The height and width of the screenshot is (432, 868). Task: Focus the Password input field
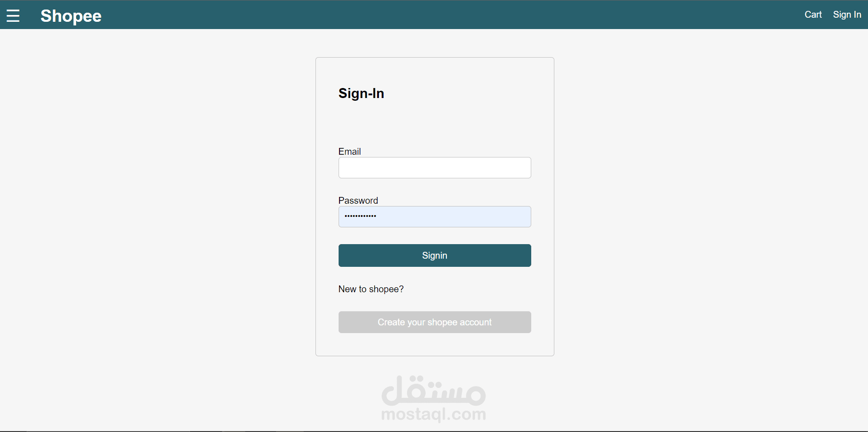click(x=435, y=217)
